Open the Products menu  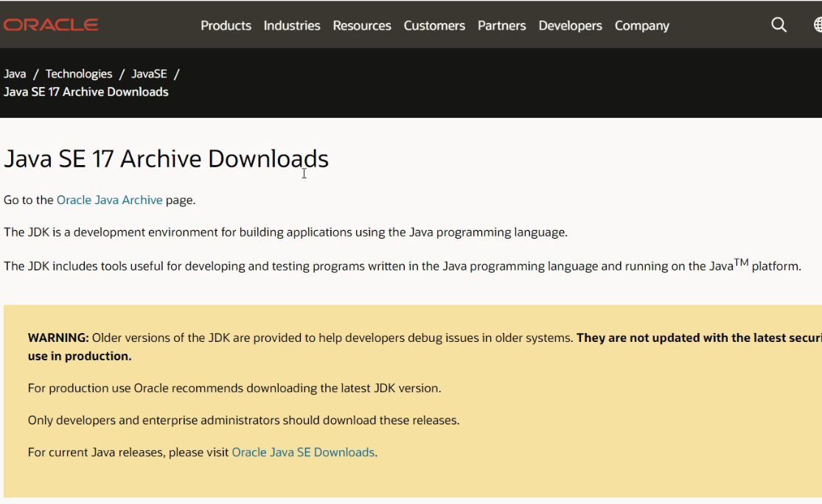[226, 25]
